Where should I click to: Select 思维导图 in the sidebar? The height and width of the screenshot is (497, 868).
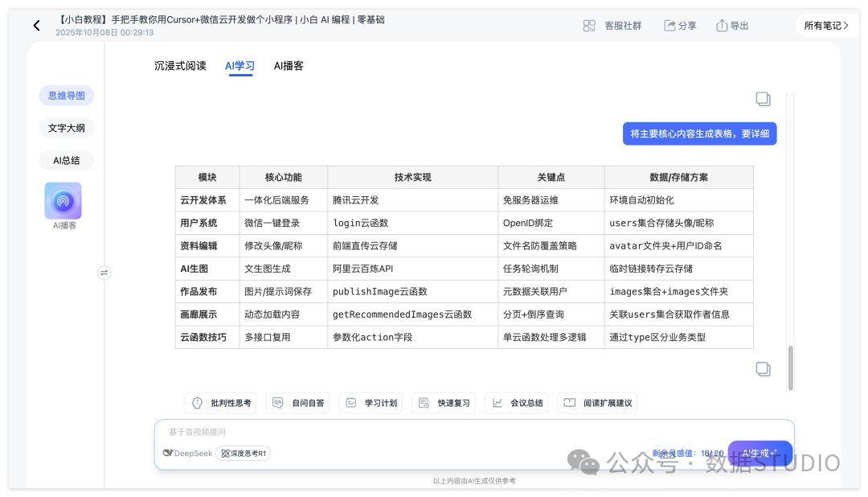(67, 96)
